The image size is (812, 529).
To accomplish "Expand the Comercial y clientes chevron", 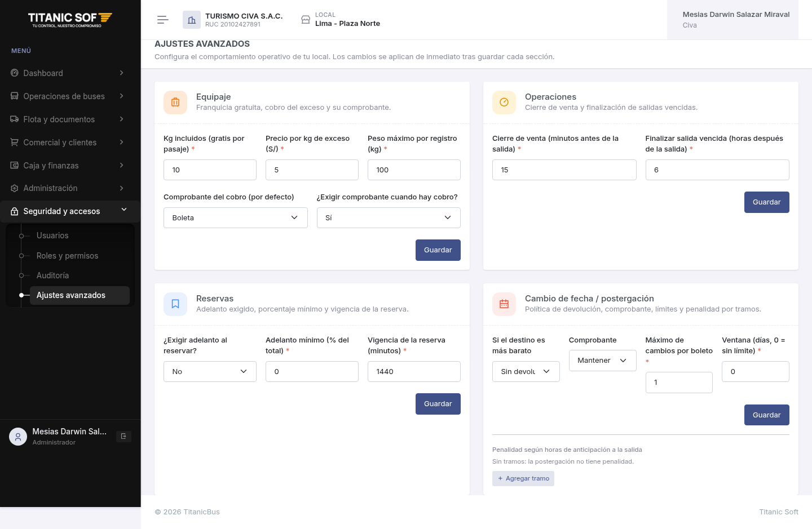I will coord(122,142).
